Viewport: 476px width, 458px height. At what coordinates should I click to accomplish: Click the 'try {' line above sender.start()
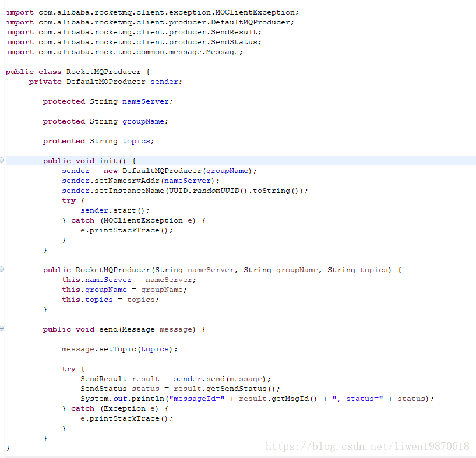73,200
